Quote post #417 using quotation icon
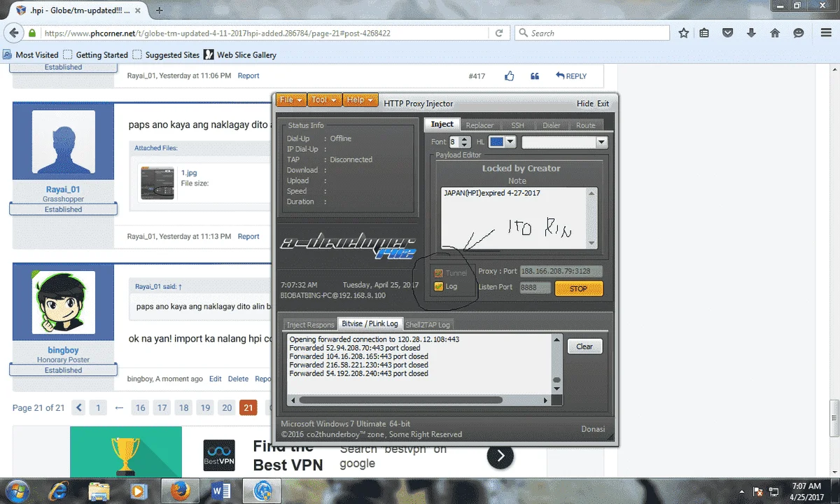This screenshot has width=840, height=504. [x=535, y=76]
